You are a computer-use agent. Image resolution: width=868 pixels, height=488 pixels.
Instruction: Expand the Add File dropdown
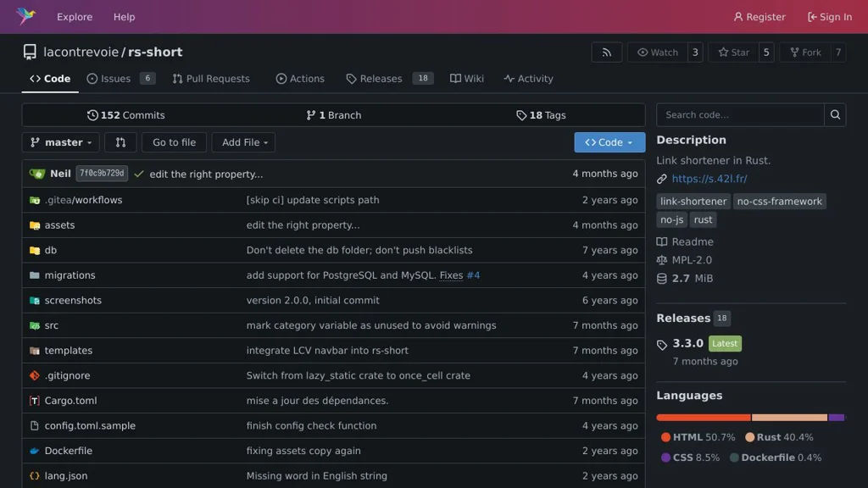click(x=243, y=142)
